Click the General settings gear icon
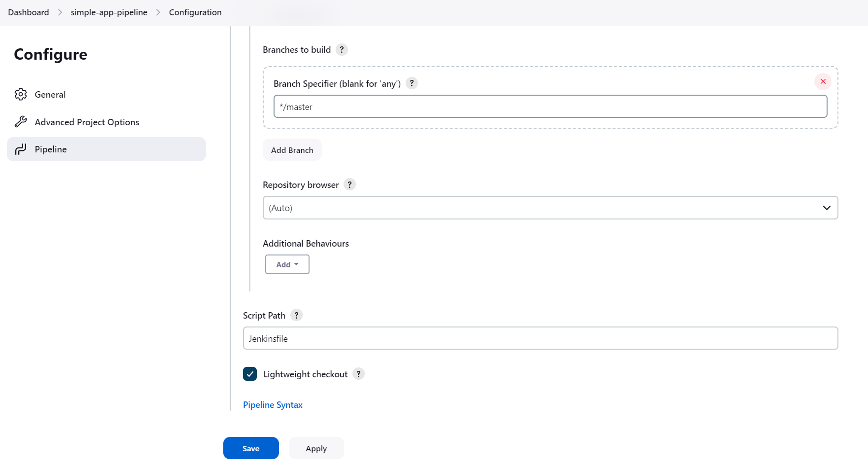Image resolution: width=868 pixels, height=471 pixels. pyautogui.click(x=21, y=94)
